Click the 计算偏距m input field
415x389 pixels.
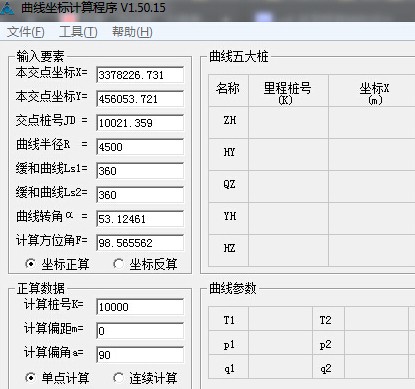pyautogui.click(x=140, y=331)
